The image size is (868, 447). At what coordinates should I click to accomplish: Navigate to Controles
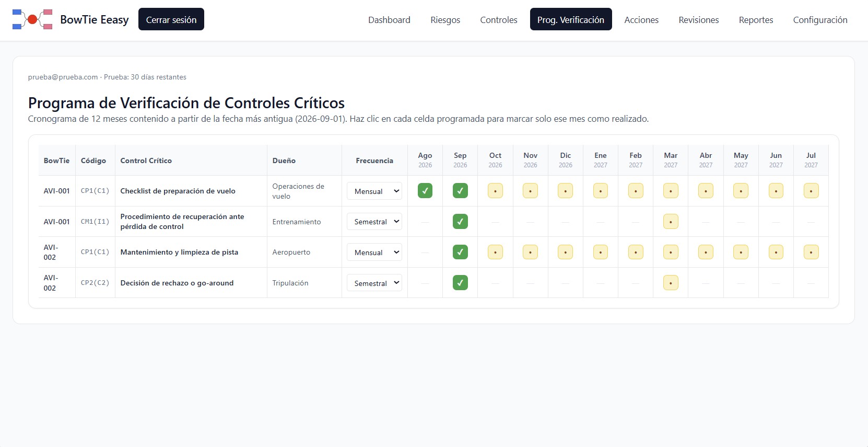coord(499,20)
